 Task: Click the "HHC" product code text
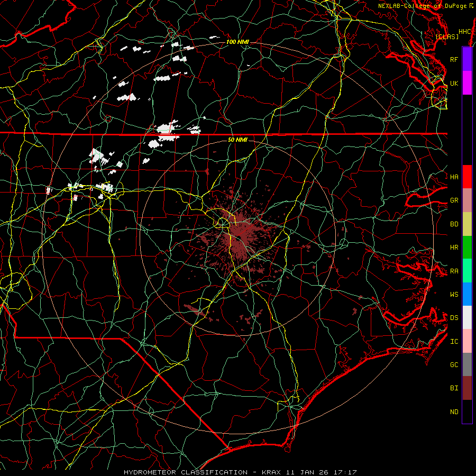(465, 32)
